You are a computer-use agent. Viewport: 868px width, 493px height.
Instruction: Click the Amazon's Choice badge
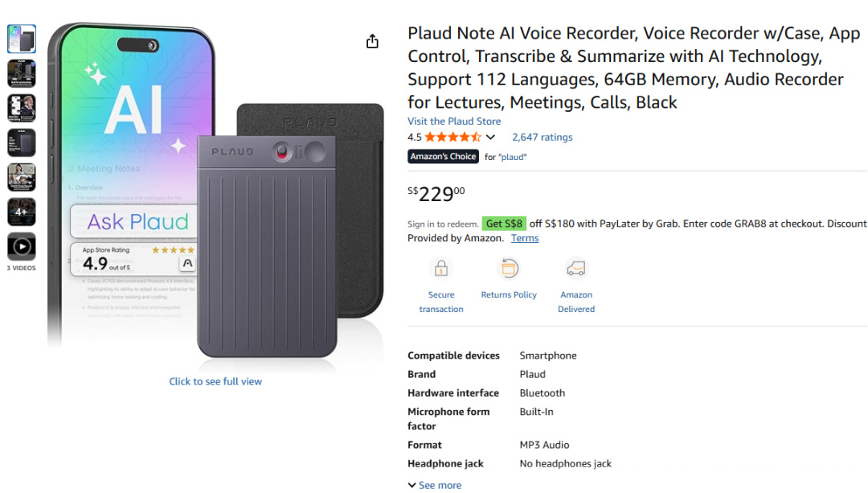(x=443, y=157)
